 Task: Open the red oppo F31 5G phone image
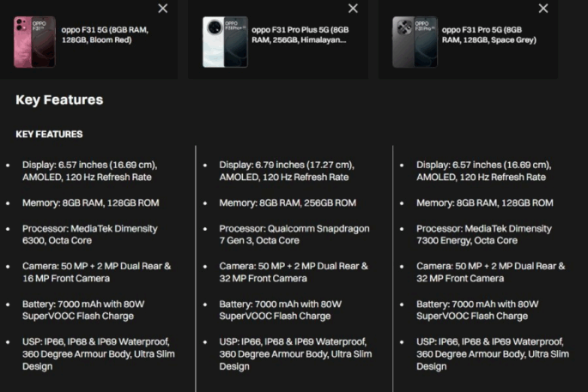[x=33, y=41]
